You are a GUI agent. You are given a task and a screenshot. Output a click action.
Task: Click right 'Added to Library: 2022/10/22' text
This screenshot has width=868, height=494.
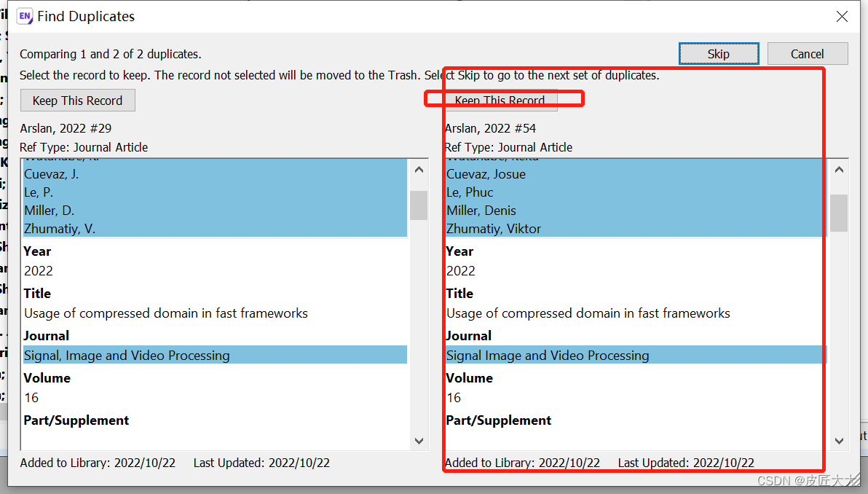523,463
